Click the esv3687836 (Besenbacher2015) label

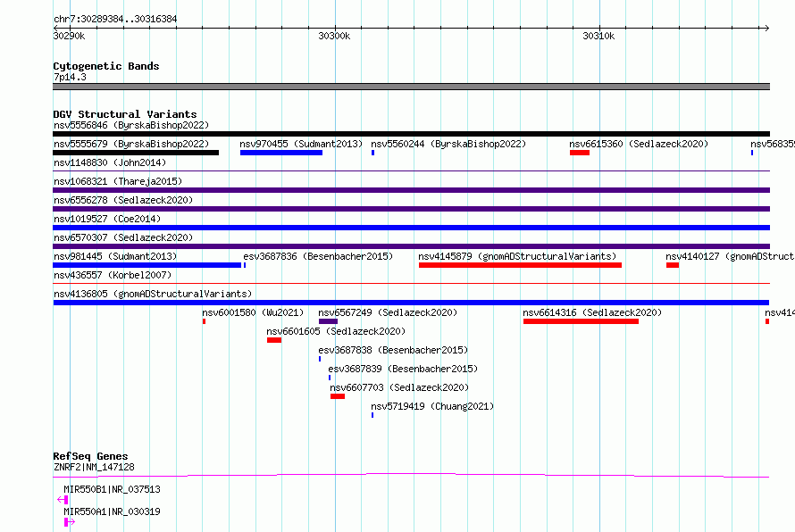pyautogui.click(x=318, y=256)
